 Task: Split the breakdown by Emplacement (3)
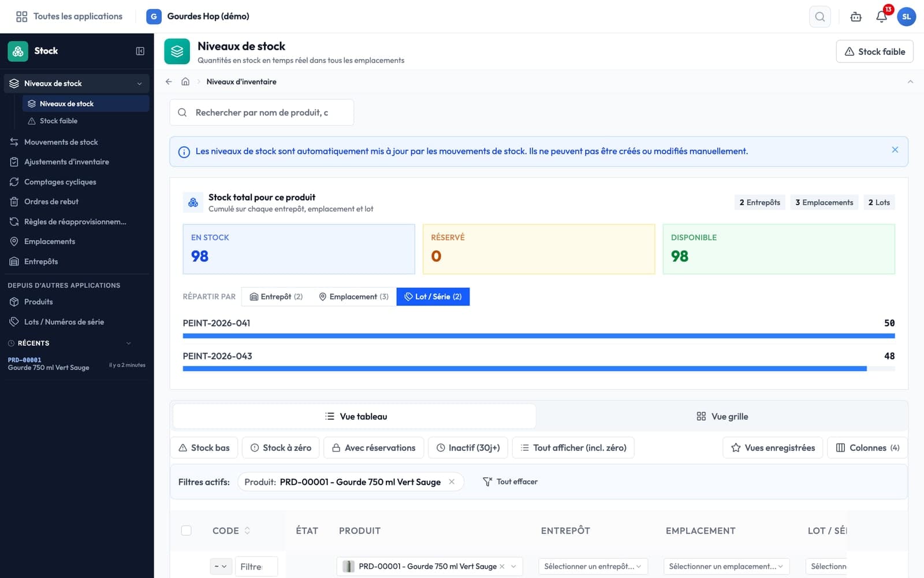tap(353, 297)
